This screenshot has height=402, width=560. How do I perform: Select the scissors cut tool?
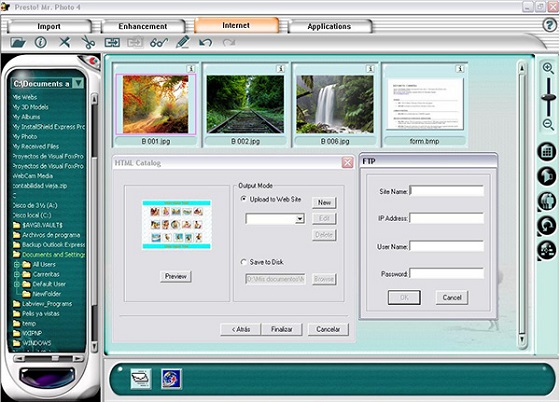[x=88, y=43]
